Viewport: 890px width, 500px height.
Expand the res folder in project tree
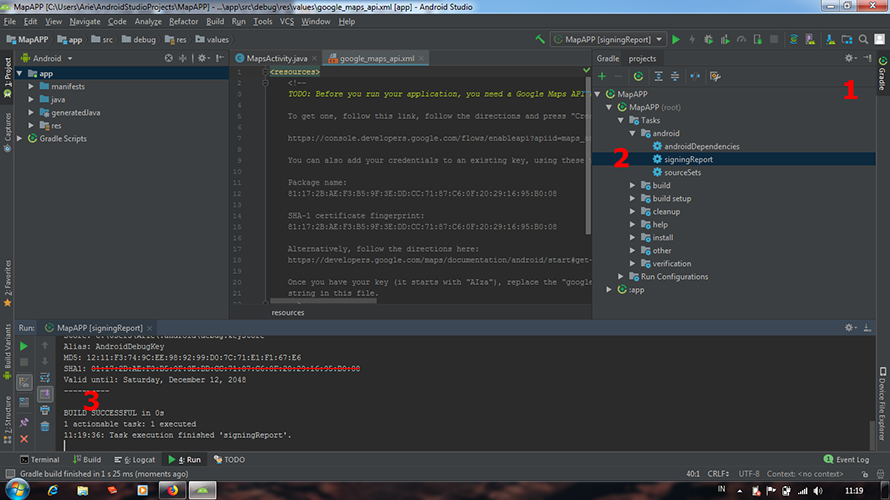tap(31, 125)
